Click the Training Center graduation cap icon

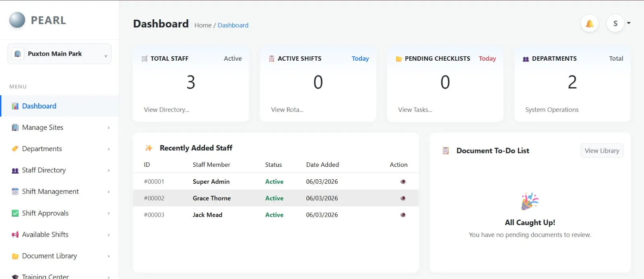click(15, 277)
